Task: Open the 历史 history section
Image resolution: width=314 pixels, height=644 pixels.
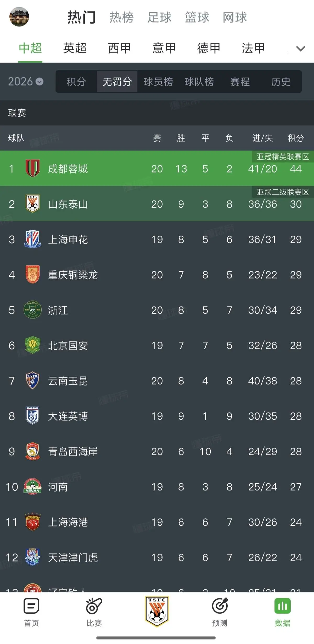Action: [281, 82]
